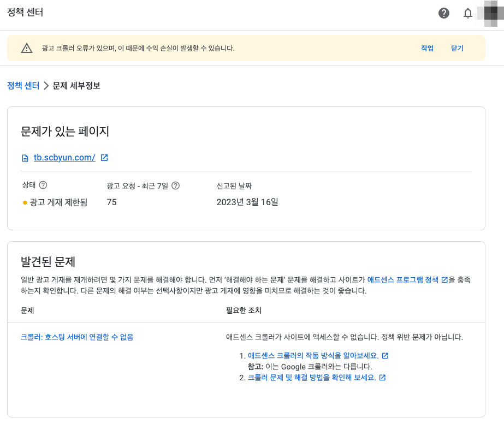
Task: Open 크롤러 문제 및 해결 방법을 확인해 보세요 link
Action: [x=312, y=378]
